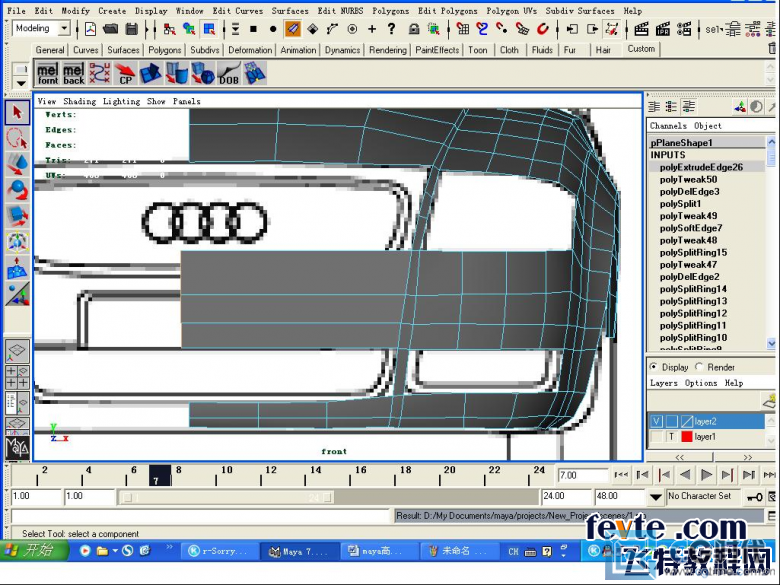Screen dimensions: 780x585
Task: Activate the Show Manipulator tool
Action: click(17, 294)
